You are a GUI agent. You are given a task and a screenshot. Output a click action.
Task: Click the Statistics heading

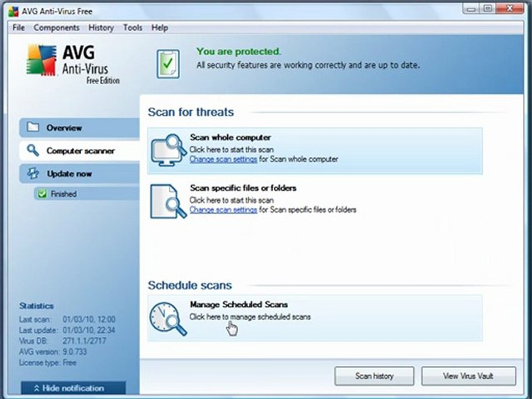point(37,306)
